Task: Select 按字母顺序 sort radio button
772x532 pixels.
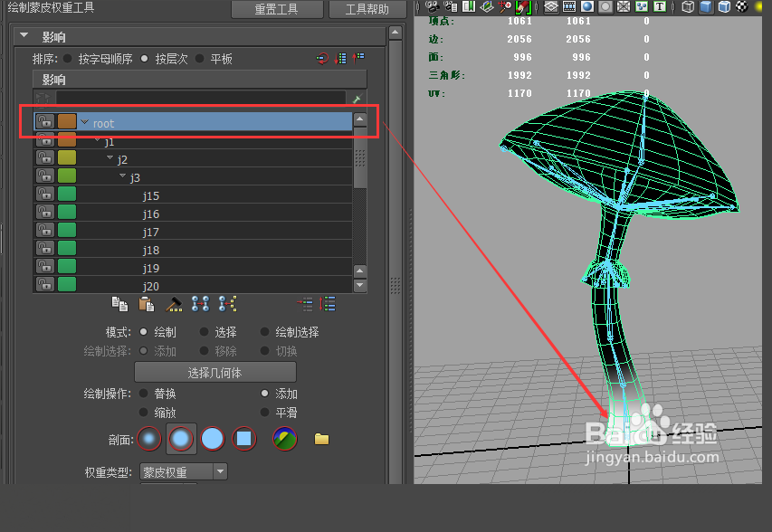Action: 69,59
